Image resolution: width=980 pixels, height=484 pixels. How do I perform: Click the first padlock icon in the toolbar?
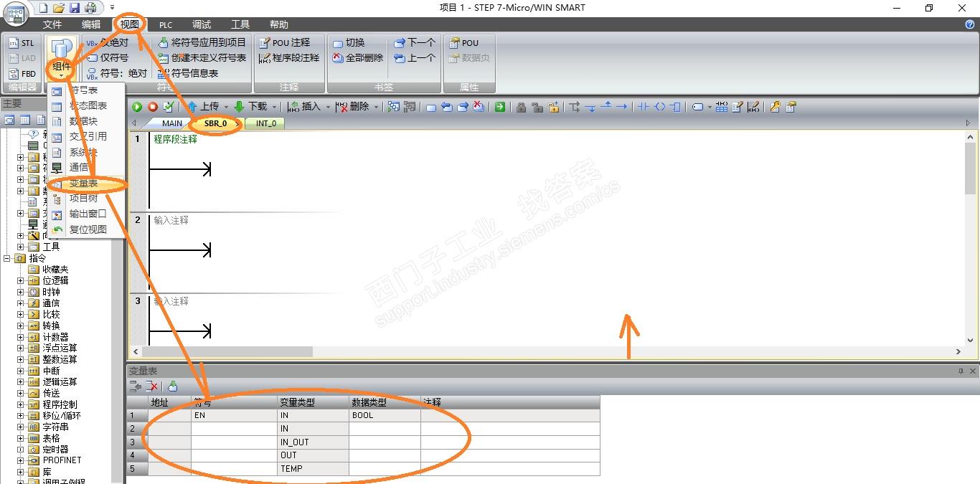click(x=521, y=107)
